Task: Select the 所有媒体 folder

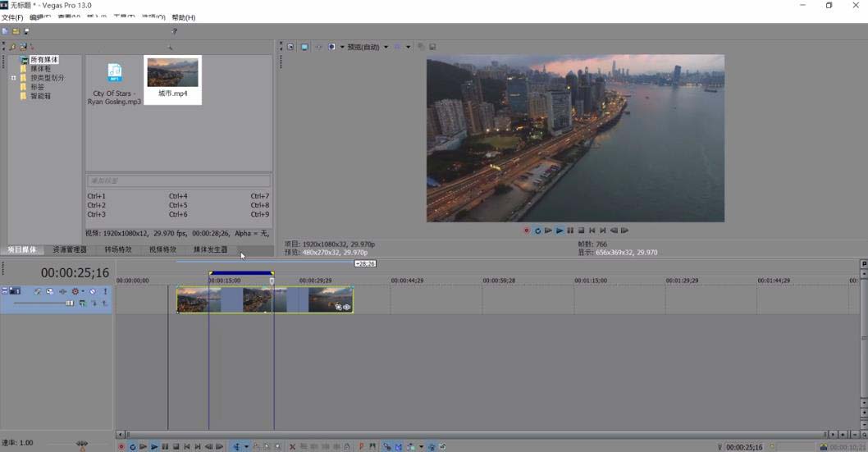Action: coord(44,60)
